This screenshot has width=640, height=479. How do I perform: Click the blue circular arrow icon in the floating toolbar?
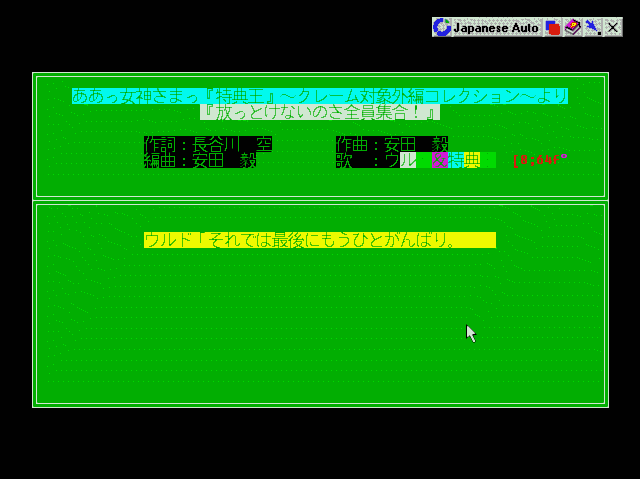442,27
